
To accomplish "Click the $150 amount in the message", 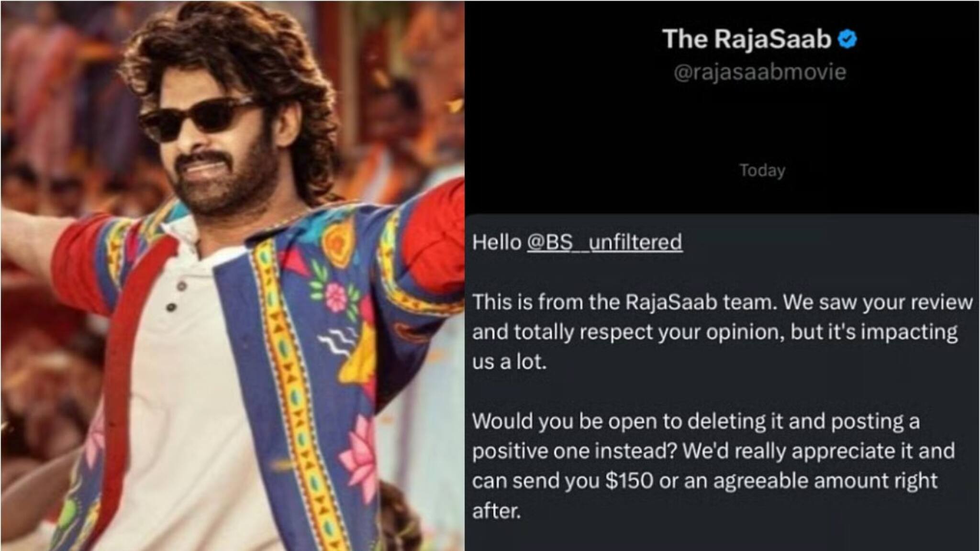I will [629, 481].
